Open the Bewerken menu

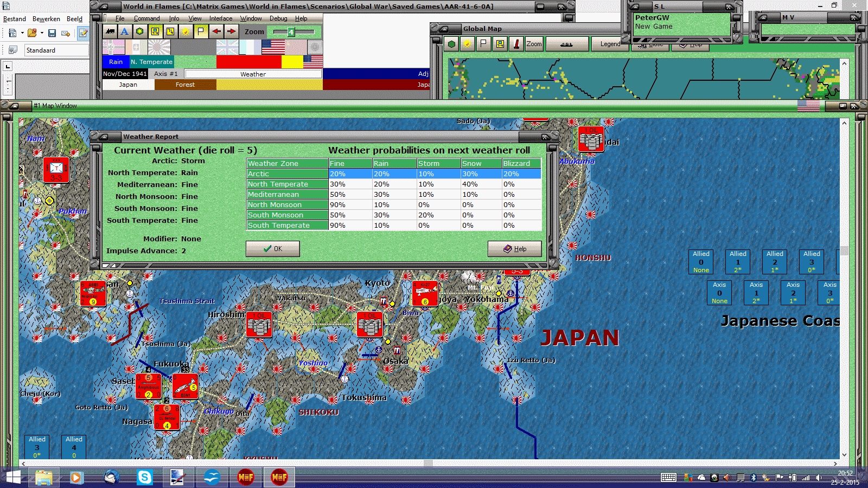pyautogui.click(x=46, y=19)
